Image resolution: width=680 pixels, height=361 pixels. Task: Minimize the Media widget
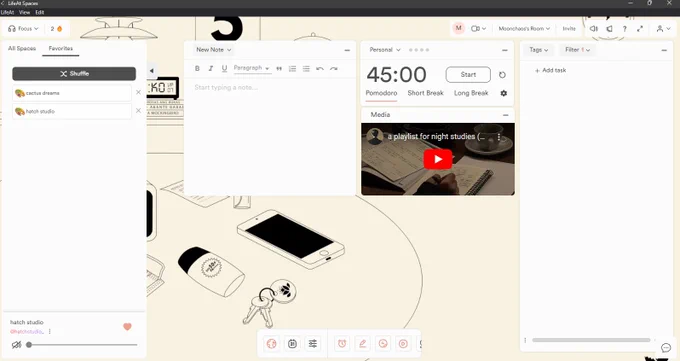click(x=505, y=115)
